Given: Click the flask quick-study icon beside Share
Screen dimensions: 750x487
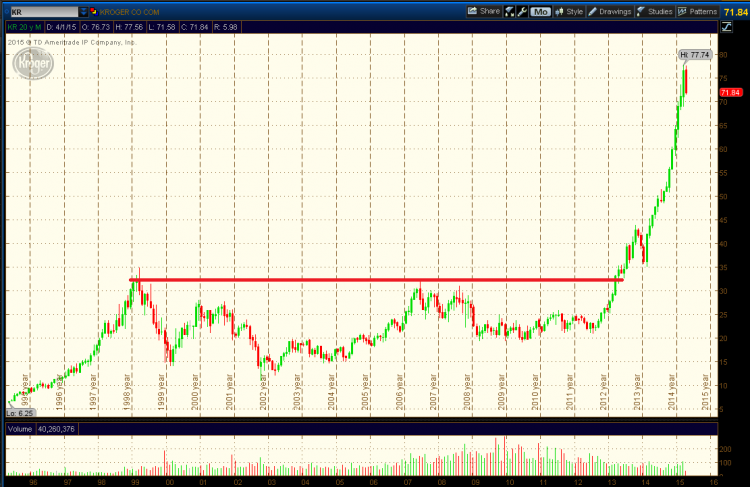Looking at the screenshot, I should pyautogui.click(x=509, y=11).
